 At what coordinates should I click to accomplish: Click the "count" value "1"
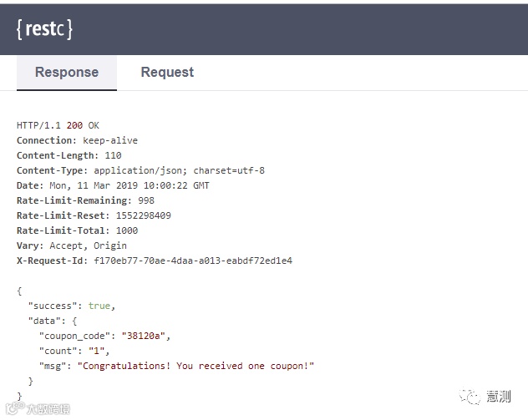coord(97,351)
